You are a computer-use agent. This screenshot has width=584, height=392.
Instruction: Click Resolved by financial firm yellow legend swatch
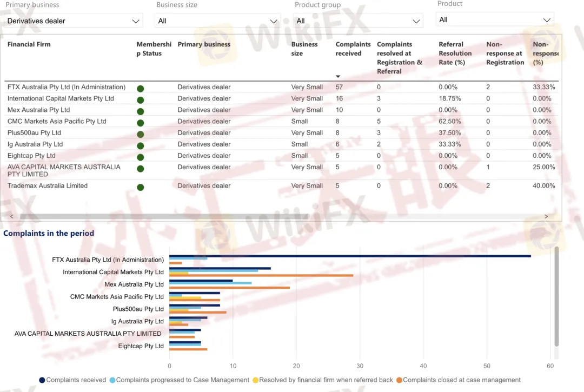[x=255, y=380]
